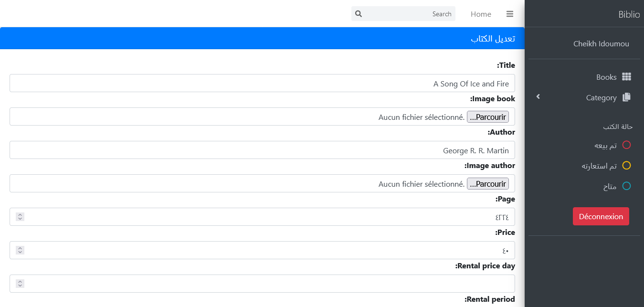644x307 pixels.
Task: Click the red circle sold status icon
Action: coord(626,145)
